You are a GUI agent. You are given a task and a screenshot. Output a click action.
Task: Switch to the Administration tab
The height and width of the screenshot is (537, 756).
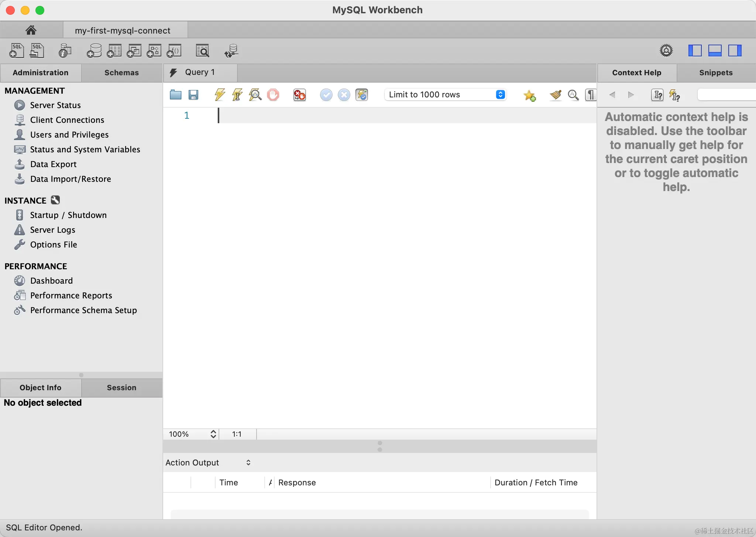[41, 73]
